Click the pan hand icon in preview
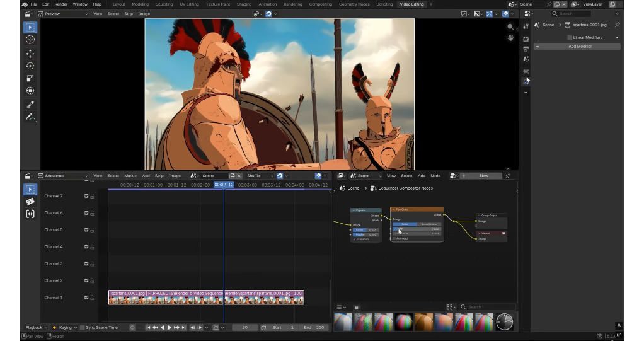 pos(510,38)
